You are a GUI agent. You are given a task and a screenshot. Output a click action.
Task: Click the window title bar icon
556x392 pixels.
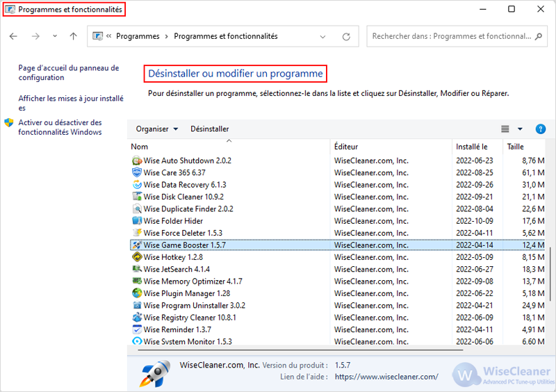[10, 10]
